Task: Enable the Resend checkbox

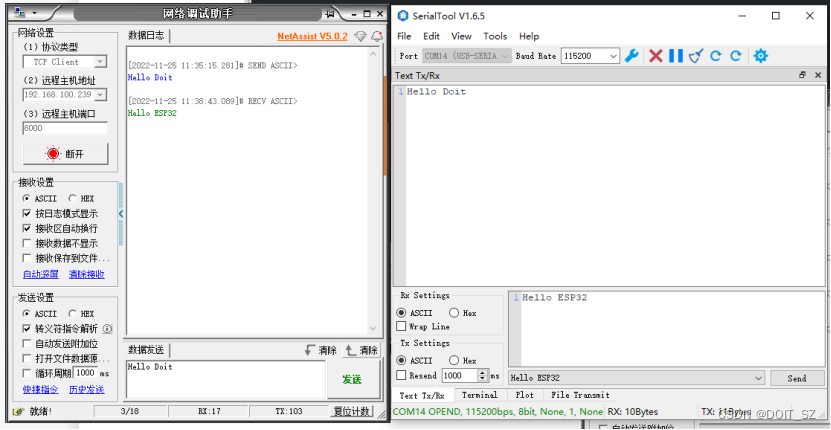Action: 401,375
